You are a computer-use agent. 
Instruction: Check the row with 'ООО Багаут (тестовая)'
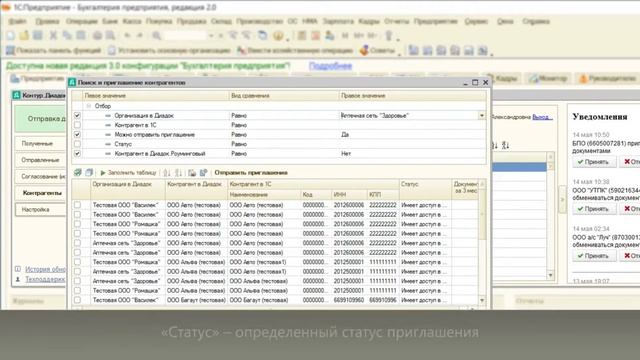tap(77, 300)
